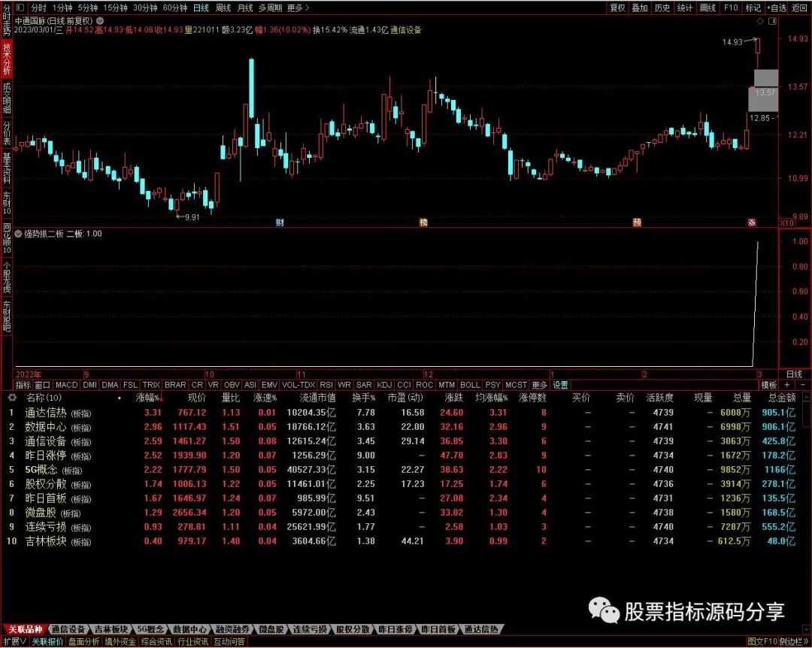This screenshot has height=648, width=812.
Task: Add stock via +自选 button
Action: pyautogui.click(x=777, y=8)
